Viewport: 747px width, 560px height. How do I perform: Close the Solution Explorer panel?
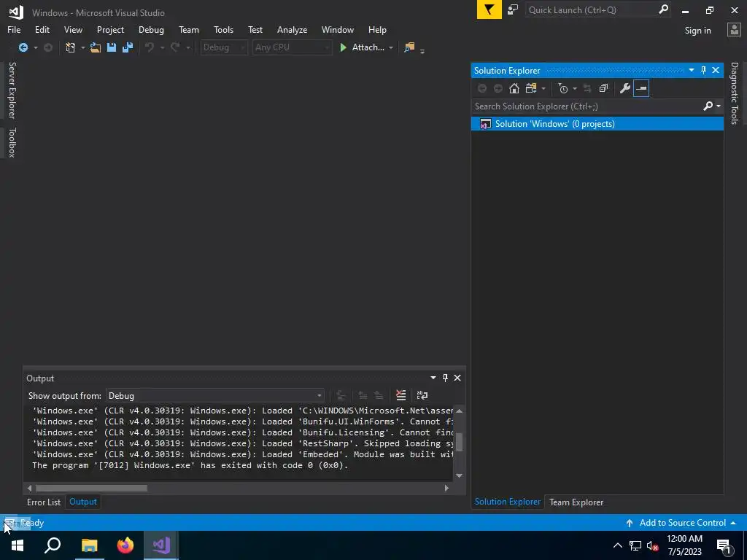716,71
